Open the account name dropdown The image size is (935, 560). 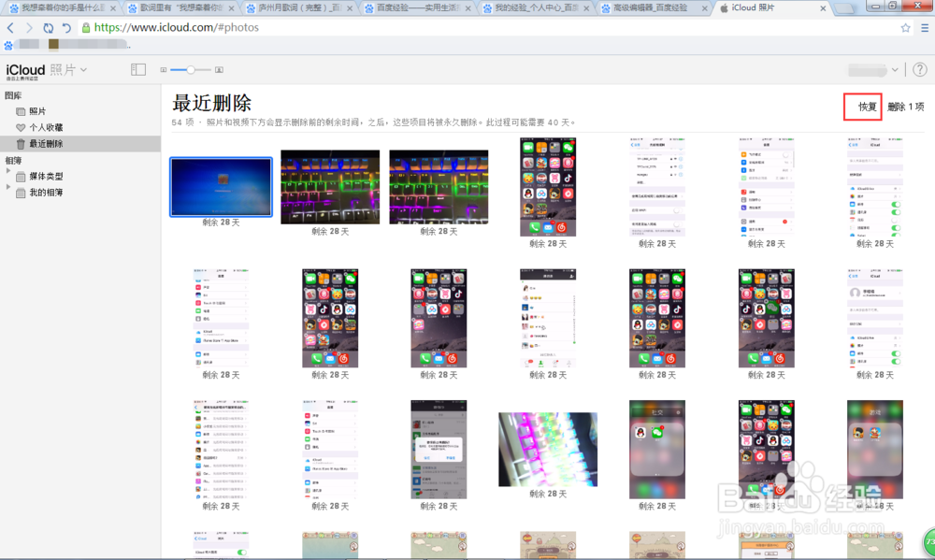873,70
